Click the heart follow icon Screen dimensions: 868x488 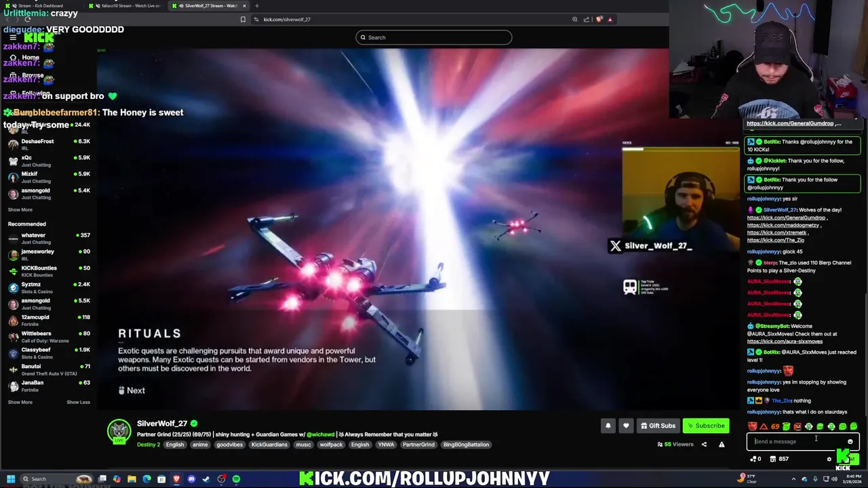(625, 426)
